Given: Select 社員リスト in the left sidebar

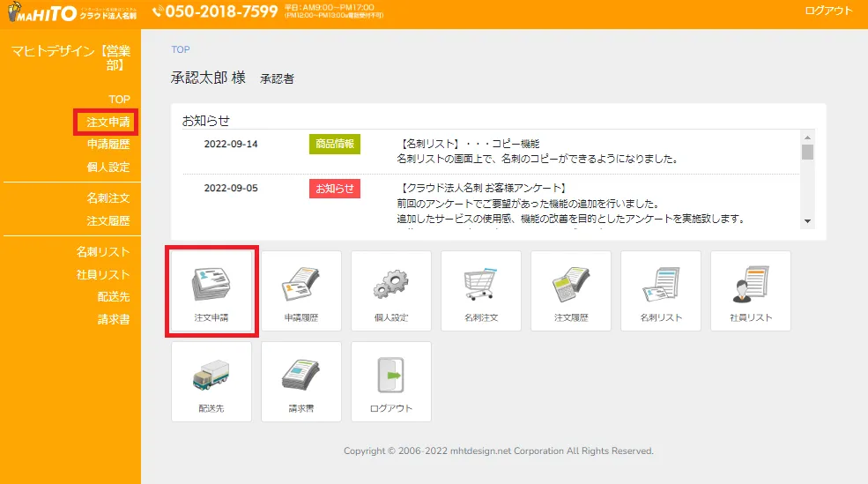Looking at the screenshot, I should tap(103, 275).
